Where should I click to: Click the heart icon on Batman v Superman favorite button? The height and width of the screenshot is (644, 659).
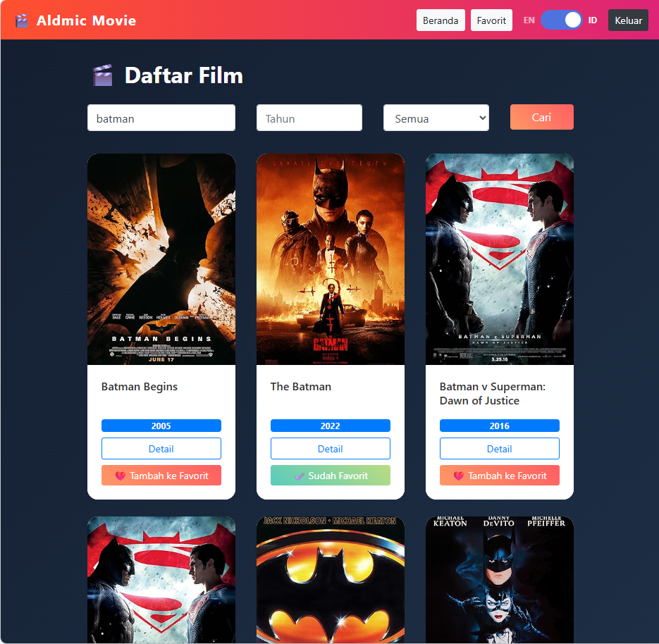point(457,475)
